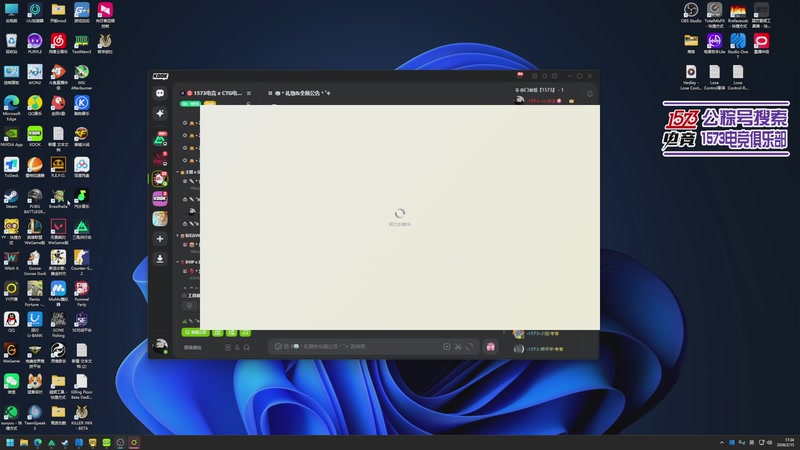Open the Recycle Bin on desktop

point(11,44)
